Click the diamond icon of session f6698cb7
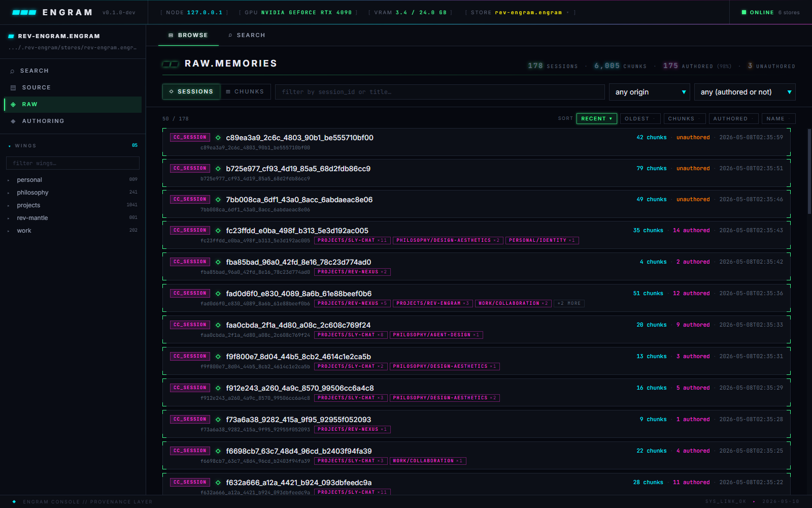 pos(218,451)
